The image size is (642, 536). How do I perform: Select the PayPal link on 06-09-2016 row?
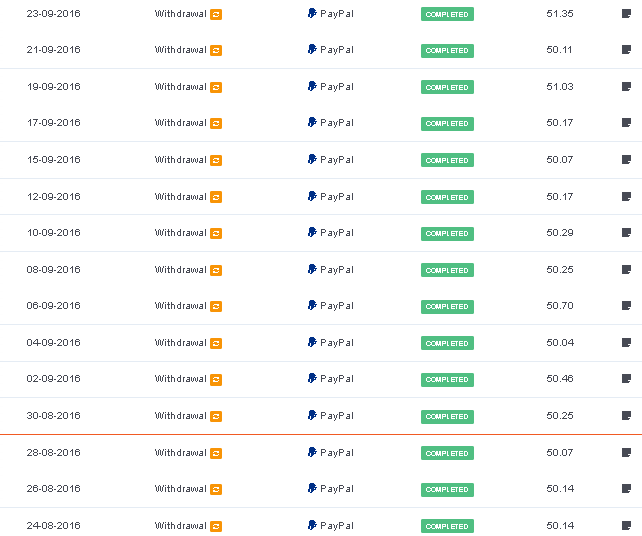click(330, 306)
